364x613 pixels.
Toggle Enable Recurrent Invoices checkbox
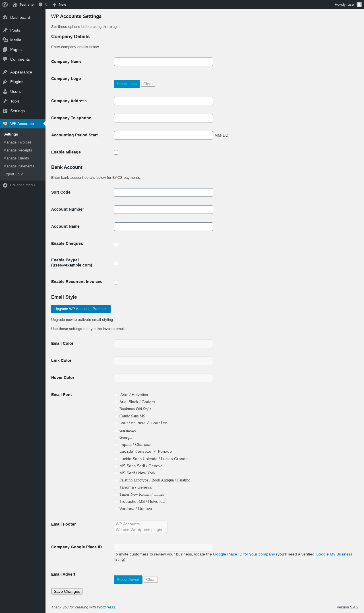pyautogui.click(x=116, y=282)
